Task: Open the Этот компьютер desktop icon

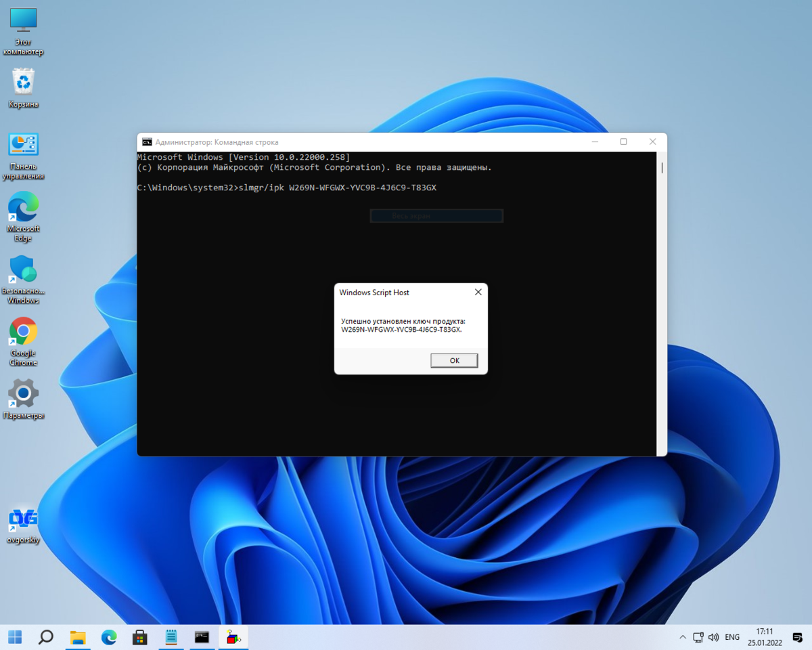Action: [x=23, y=31]
